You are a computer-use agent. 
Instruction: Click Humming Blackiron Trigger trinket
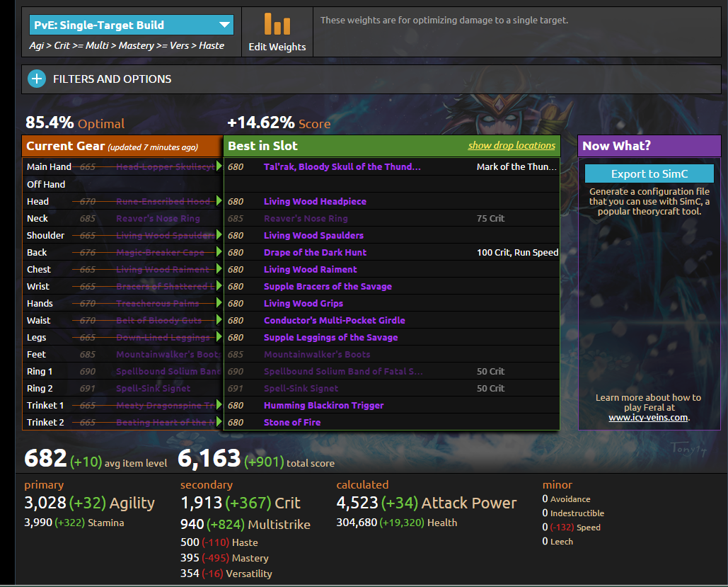coord(323,406)
